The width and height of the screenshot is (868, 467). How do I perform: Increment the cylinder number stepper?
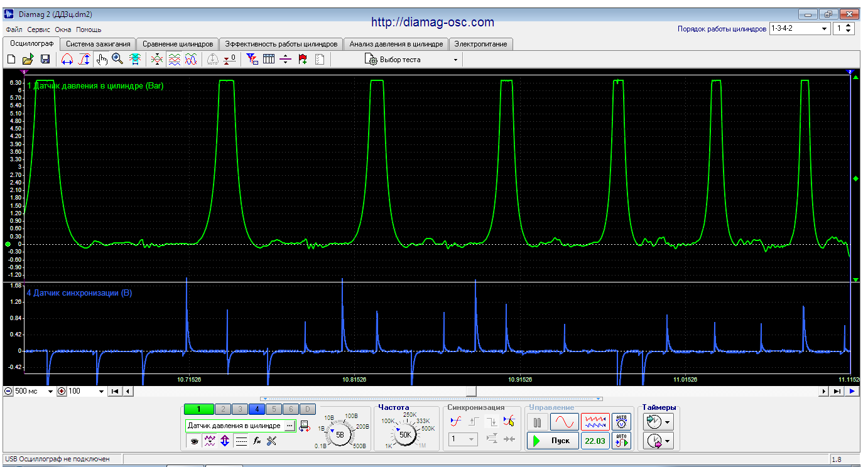click(x=849, y=26)
